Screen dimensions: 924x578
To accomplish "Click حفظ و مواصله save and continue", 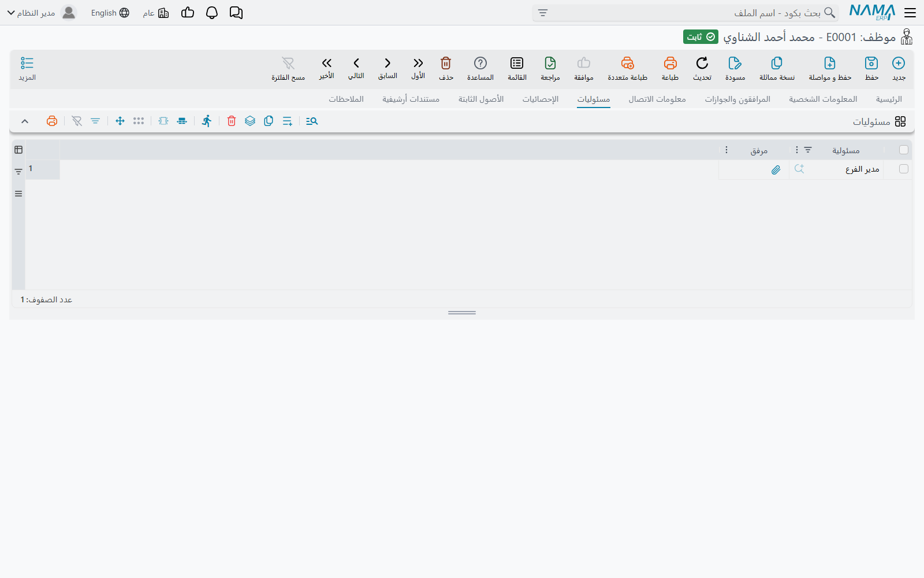I will (x=830, y=63).
